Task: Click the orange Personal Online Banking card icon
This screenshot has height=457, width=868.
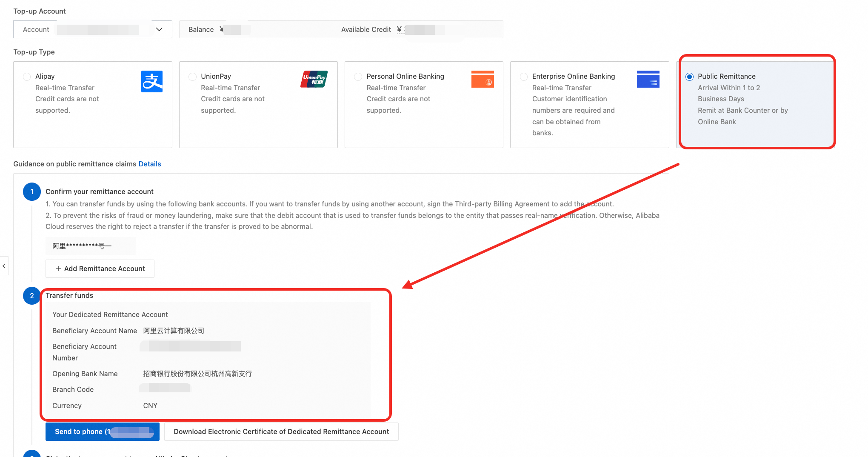Action: pyautogui.click(x=483, y=79)
